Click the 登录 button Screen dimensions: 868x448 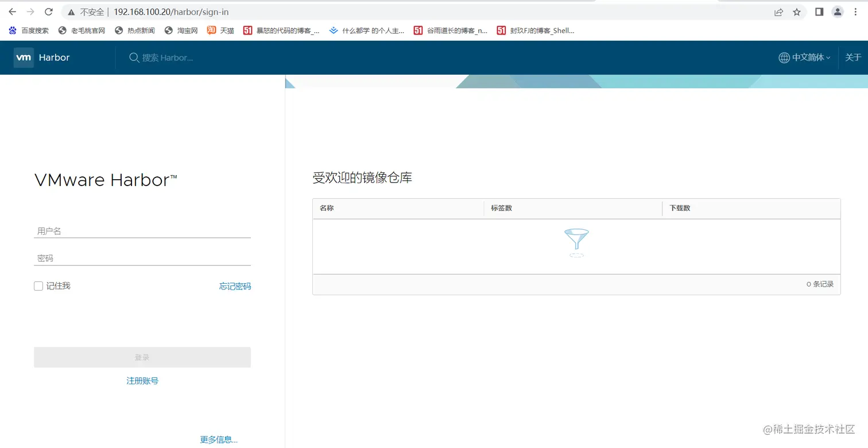pyautogui.click(x=142, y=357)
